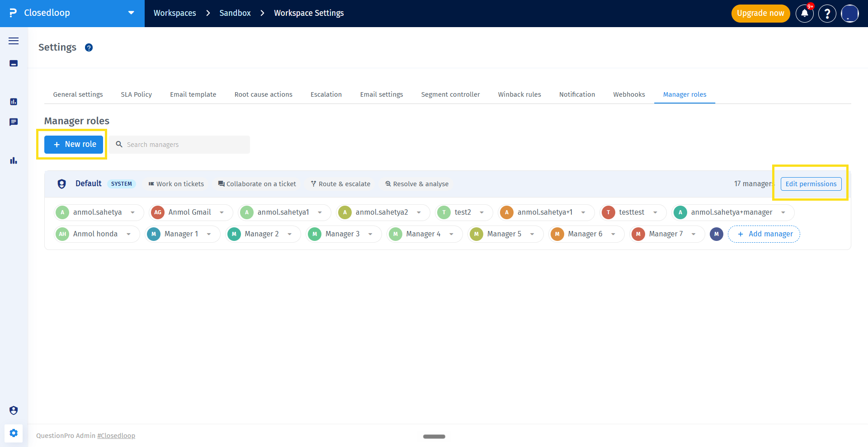Open dropdown for Manager 7
This screenshot has height=447, width=868.
coord(693,234)
